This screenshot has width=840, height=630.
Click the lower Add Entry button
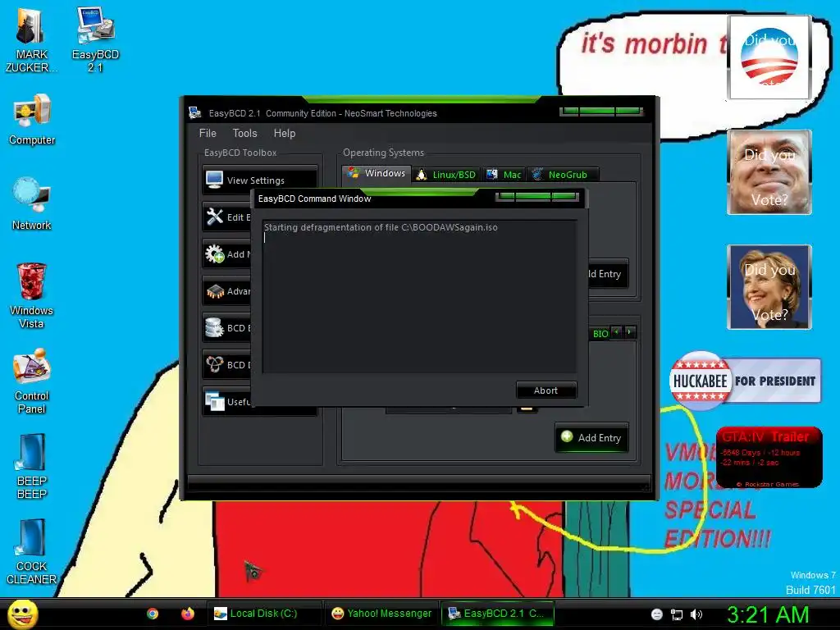(x=591, y=438)
